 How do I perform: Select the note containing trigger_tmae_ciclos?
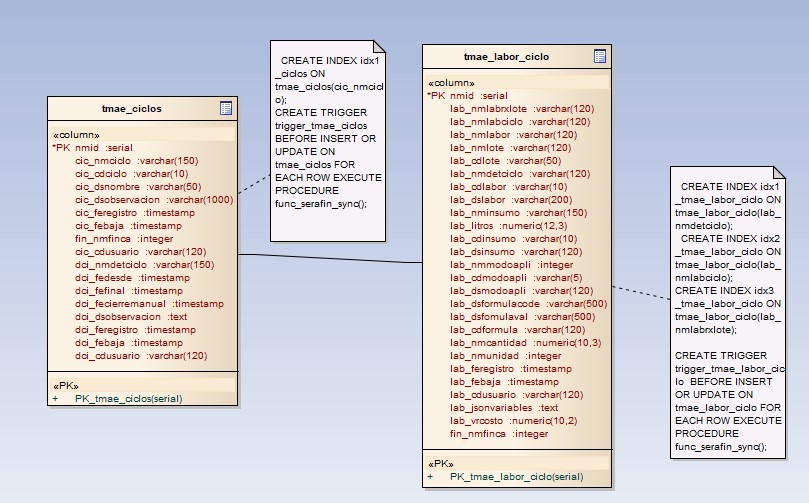pyautogui.click(x=325, y=140)
